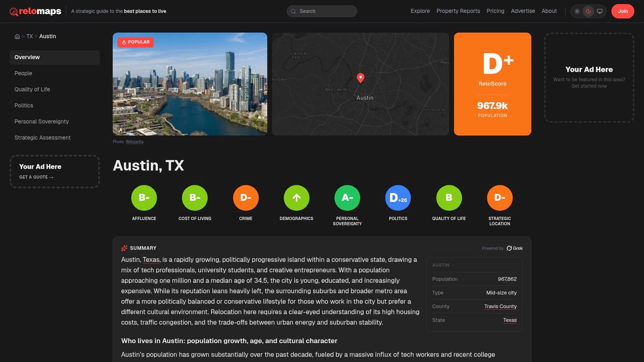Go to home via breadcrumb house icon
Image resolution: width=644 pixels, height=362 pixels.
(x=17, y=36)
